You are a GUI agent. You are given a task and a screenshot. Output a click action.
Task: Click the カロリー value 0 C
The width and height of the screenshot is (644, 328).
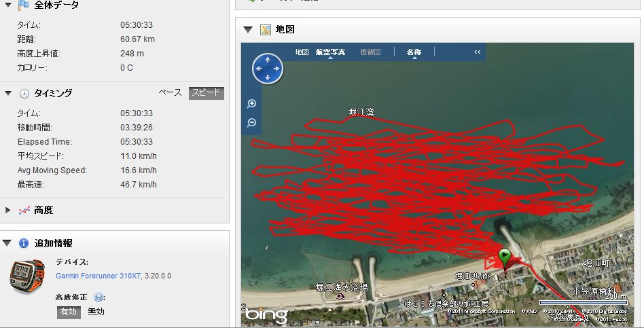pos(126,68)
